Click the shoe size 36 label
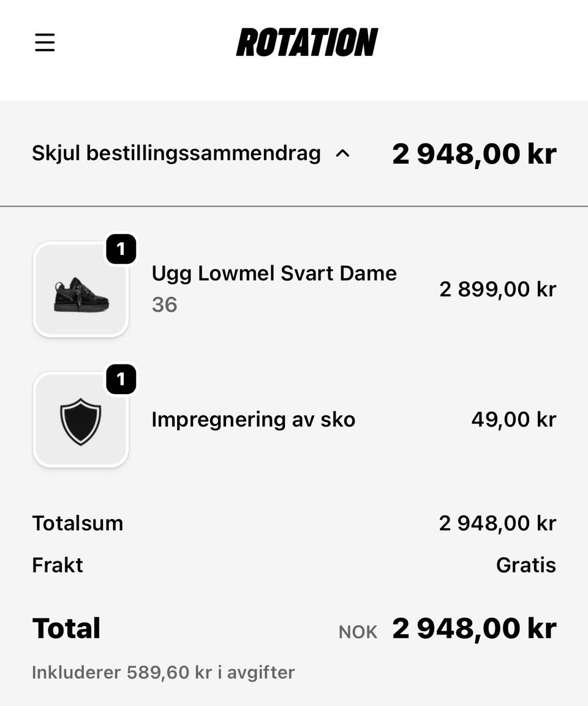The height and width of the screenshot is (706, 588). [x=164, y=305]
